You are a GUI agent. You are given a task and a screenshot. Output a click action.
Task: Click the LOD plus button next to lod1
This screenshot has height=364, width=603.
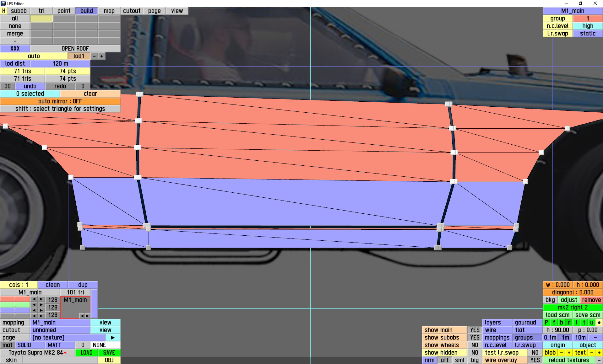tap(102, 56)
